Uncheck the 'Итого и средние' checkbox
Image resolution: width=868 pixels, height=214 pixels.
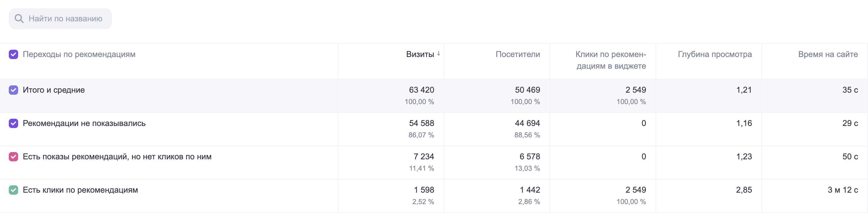click(x=13, y=90)
